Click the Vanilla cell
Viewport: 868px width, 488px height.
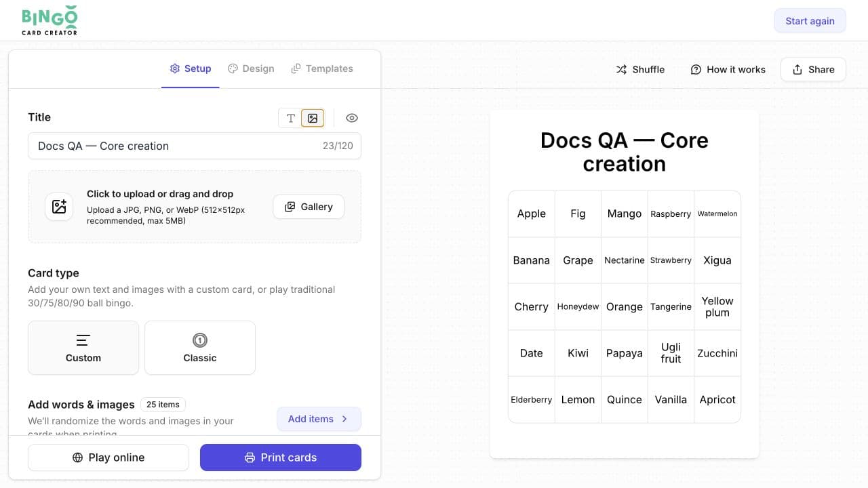click(x=671, y=400)
